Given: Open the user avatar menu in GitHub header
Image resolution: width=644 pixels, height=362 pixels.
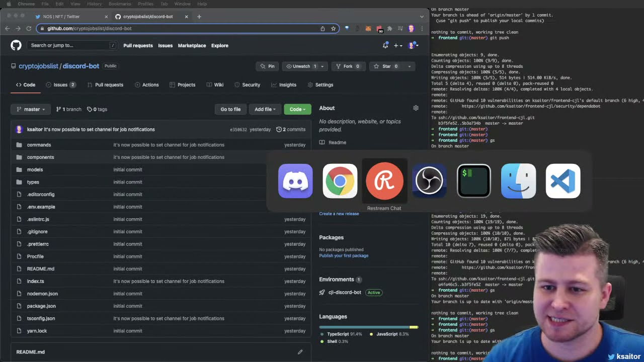Looking at the screenshot, I should 413,45.
